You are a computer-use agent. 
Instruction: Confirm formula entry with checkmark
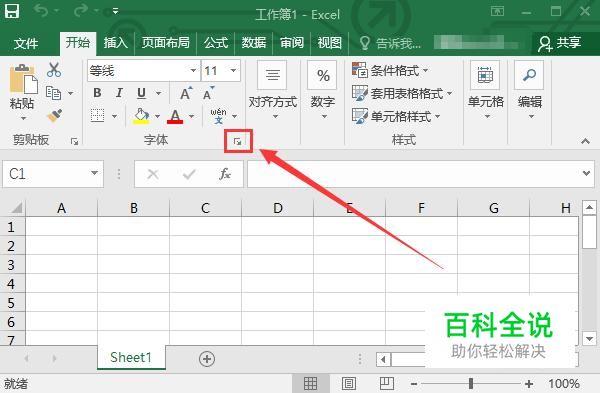[189, 174]
